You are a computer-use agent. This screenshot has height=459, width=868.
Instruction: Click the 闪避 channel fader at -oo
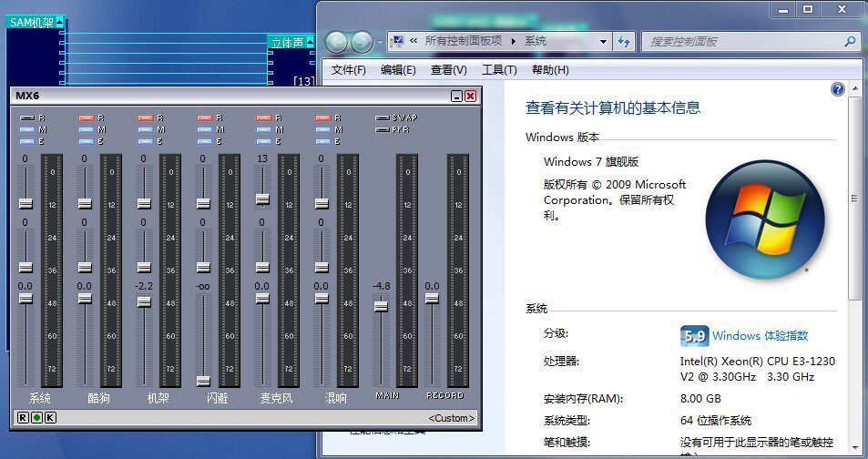pyautogui.click(x=203, y=381)
